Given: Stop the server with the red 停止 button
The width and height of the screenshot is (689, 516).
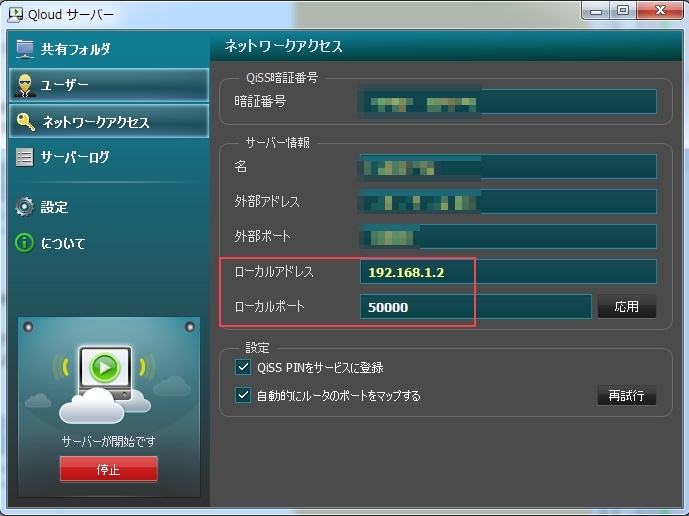Looking at the screenshot, I should click(x=109, y=469).
